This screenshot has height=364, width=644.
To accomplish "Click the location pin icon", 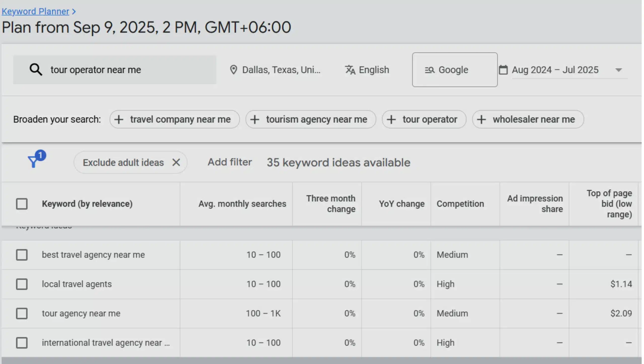I will (233, 70).
